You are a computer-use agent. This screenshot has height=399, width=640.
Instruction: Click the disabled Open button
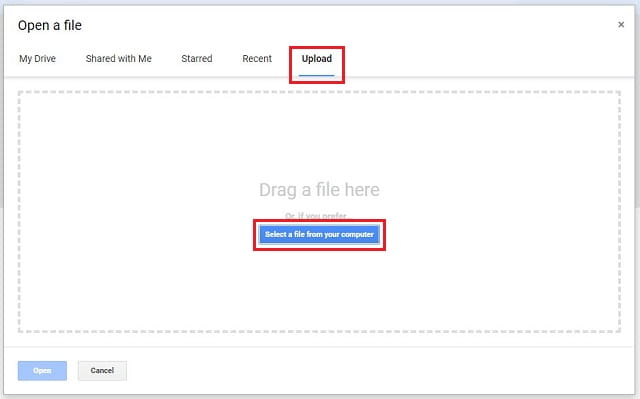click(42, 370)
